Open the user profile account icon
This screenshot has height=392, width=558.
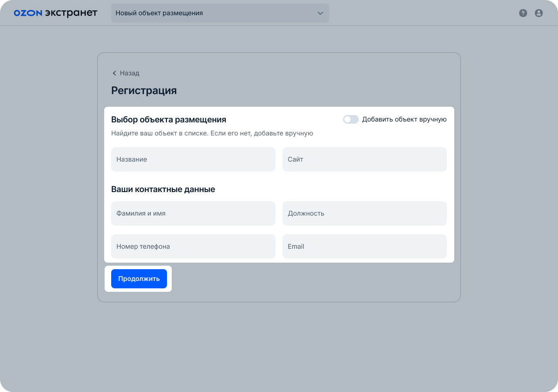pyautogui.click(x=539, y=13)
